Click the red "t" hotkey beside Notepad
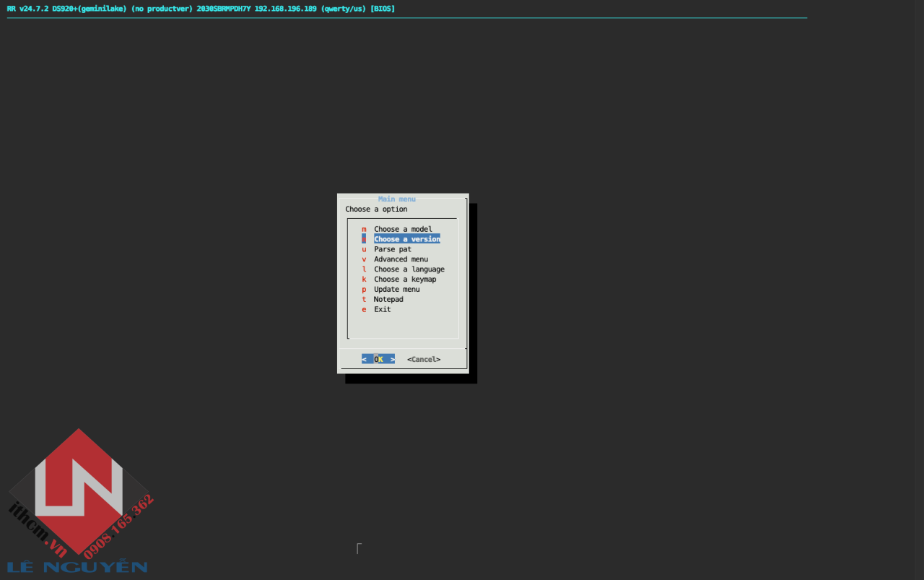The height and width of the screenshot is (580, 924). (x=364, y=299)
